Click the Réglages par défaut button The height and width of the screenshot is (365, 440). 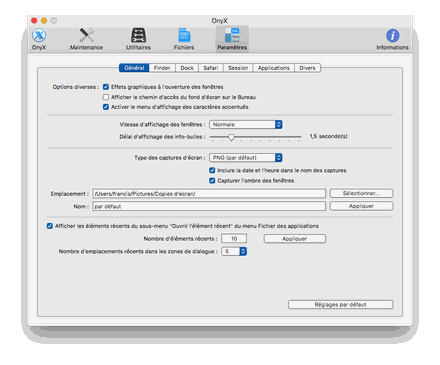coord(341,305)
